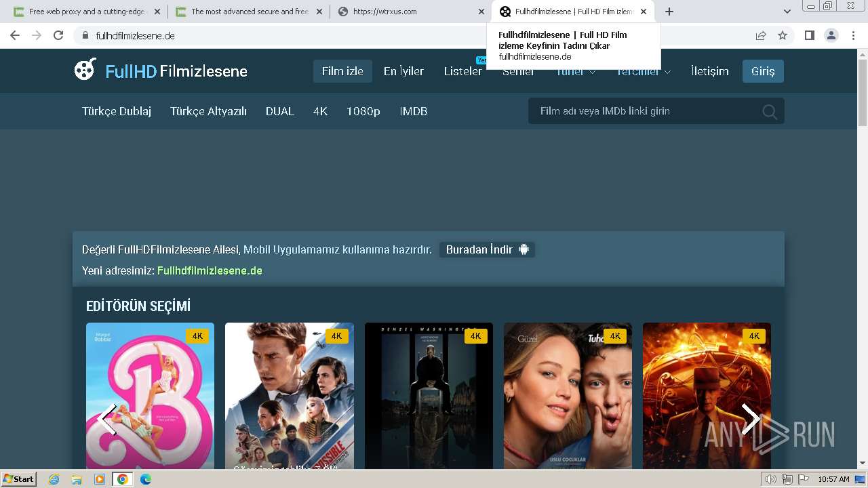Close the 'Free web proxy' tab
Viewport: 868px width, 488px height.
point(157,12)
